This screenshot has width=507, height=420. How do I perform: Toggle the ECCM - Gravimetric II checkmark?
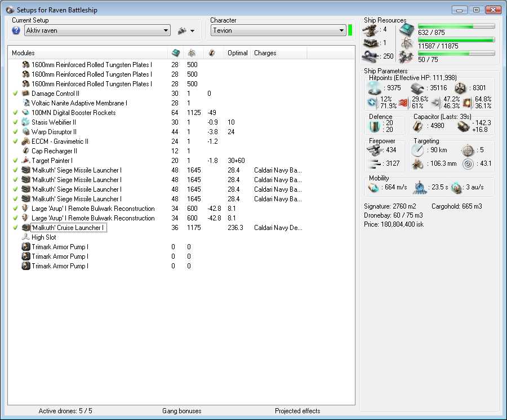15,142
